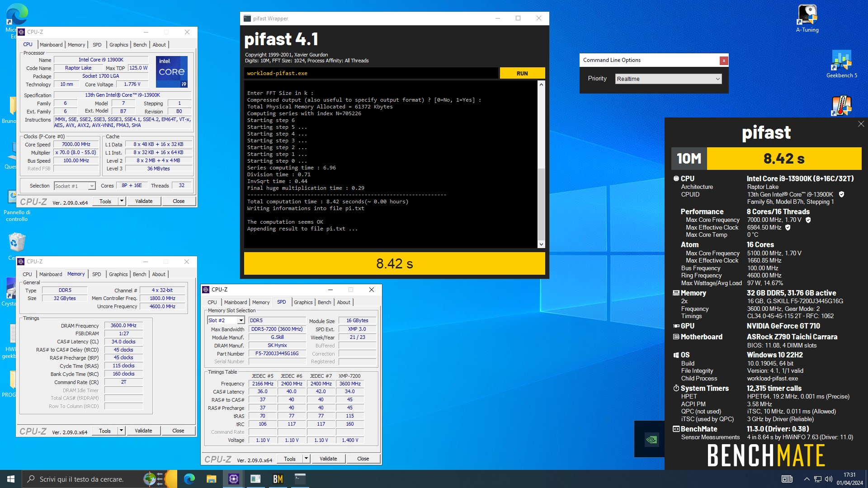Click the pifast console scroll down arrow
868x488 pixels.
[x=541, y=244]
